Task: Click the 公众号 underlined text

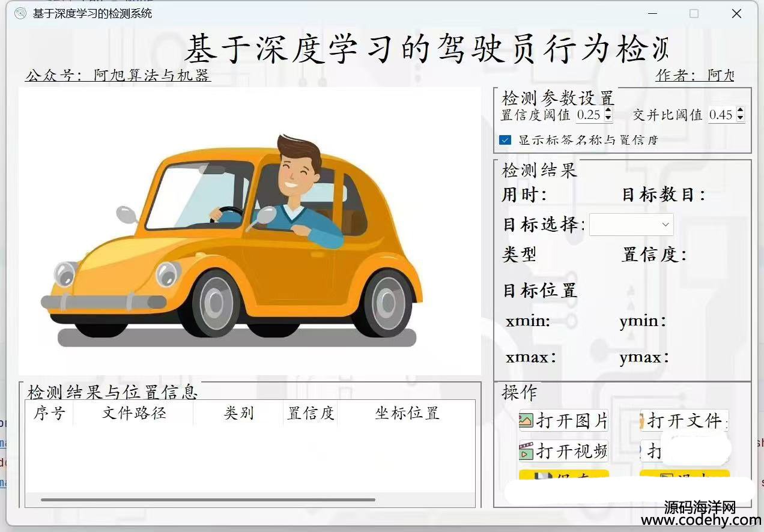Action: (118, 75)
